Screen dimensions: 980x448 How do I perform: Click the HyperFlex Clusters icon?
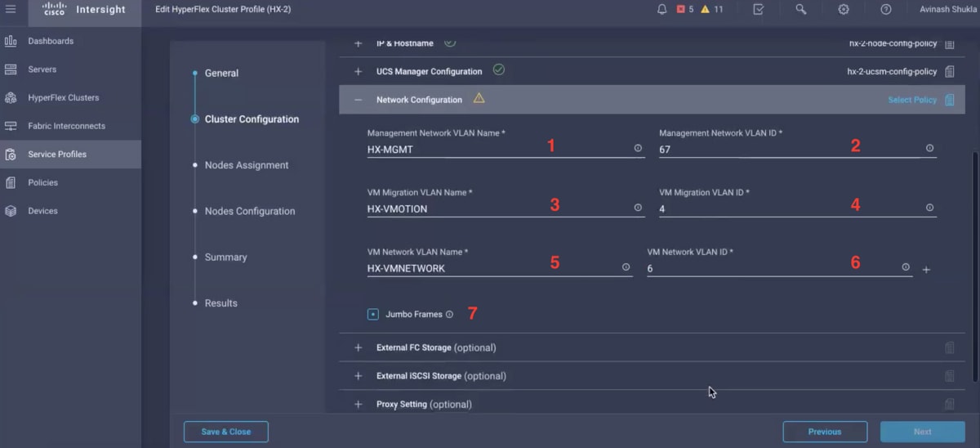[x=11, y=97]
